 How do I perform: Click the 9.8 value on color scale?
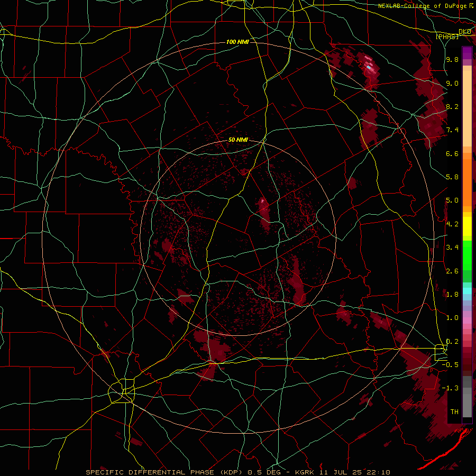point(452,59)
